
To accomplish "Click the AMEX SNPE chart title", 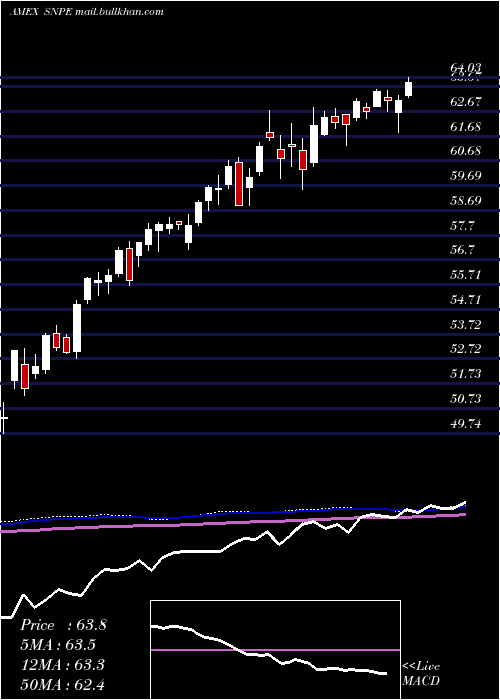I will [x=86, y=12].
